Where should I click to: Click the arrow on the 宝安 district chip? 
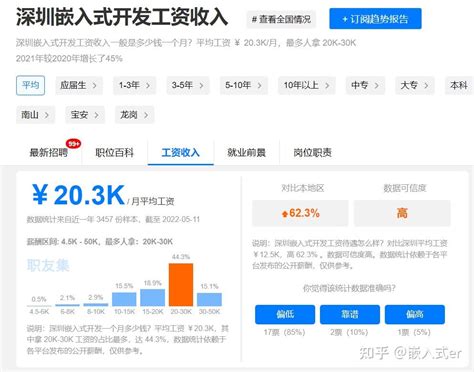click(x=96, y=115)
